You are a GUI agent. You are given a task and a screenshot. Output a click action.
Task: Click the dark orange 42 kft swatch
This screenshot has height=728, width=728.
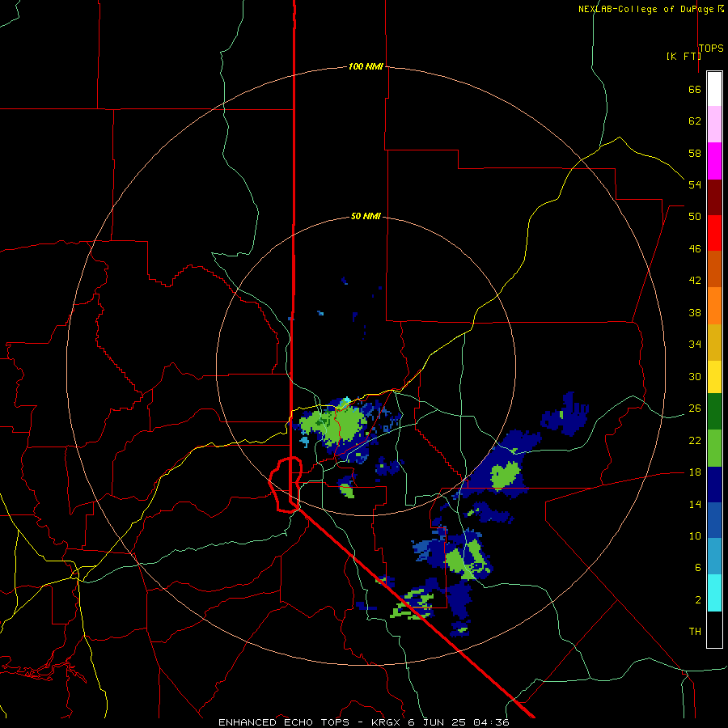point(714,269)
